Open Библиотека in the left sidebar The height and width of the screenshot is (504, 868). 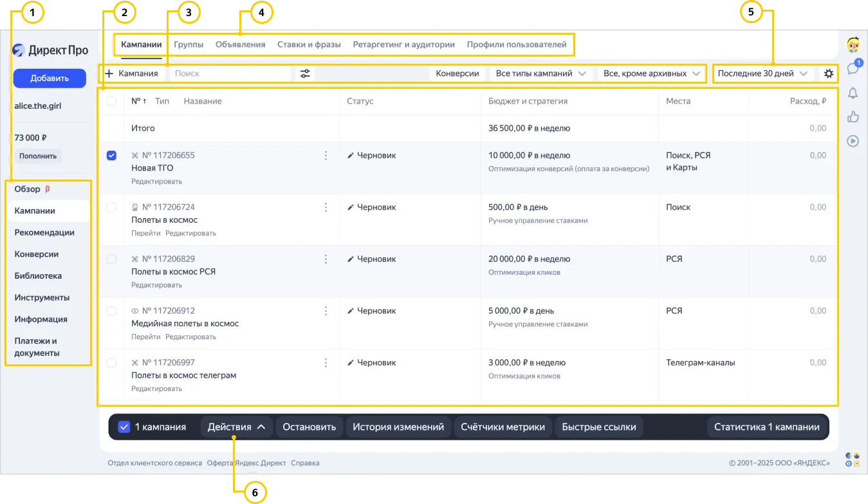click(38, 275)
